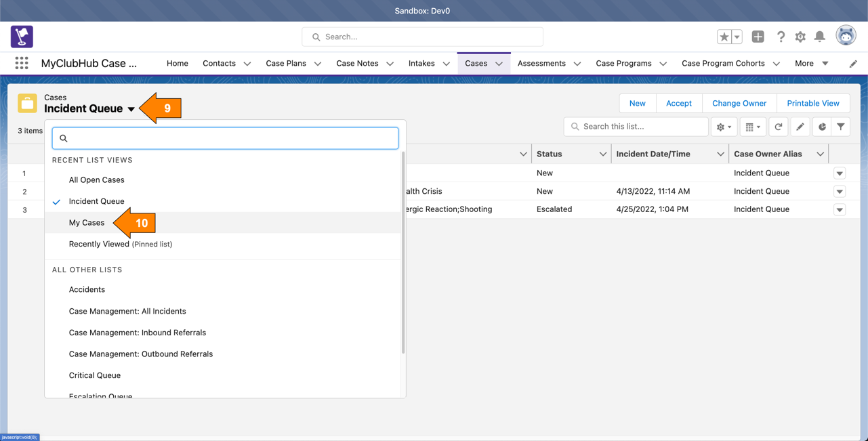The width and height of the screenshot is (868, 441).
Task: Refresh the case list
Action: 779,127
